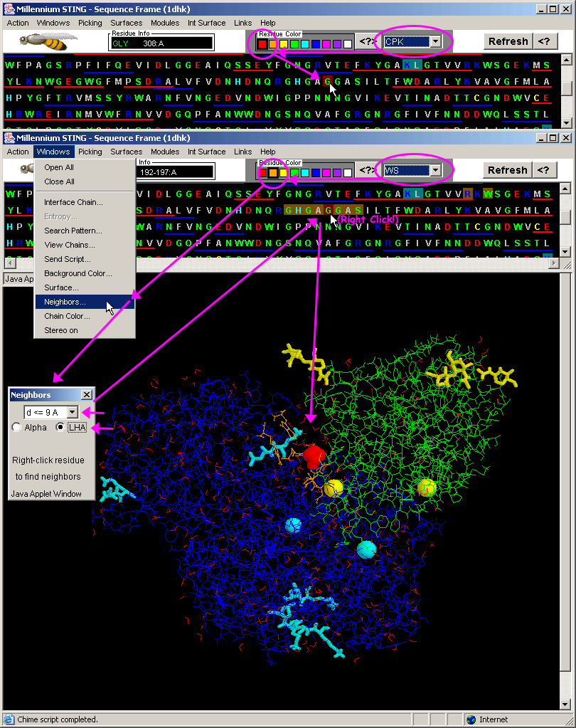Open the Modules menu in the lower window
576x728 pixels.
[165, 152]
